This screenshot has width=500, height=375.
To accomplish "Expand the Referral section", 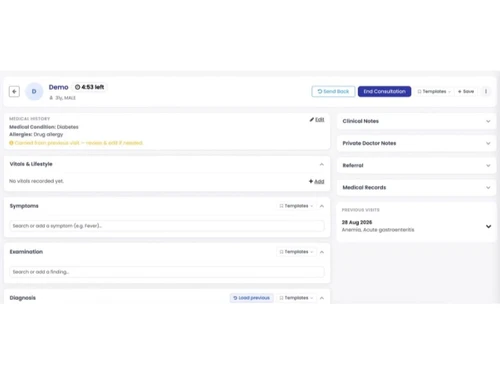I will pyautogui.click(x=416, y=165).
